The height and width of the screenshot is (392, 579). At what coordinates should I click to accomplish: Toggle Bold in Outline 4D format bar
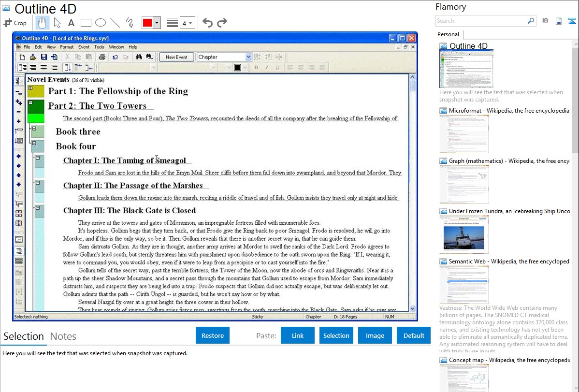click(256, 67)
